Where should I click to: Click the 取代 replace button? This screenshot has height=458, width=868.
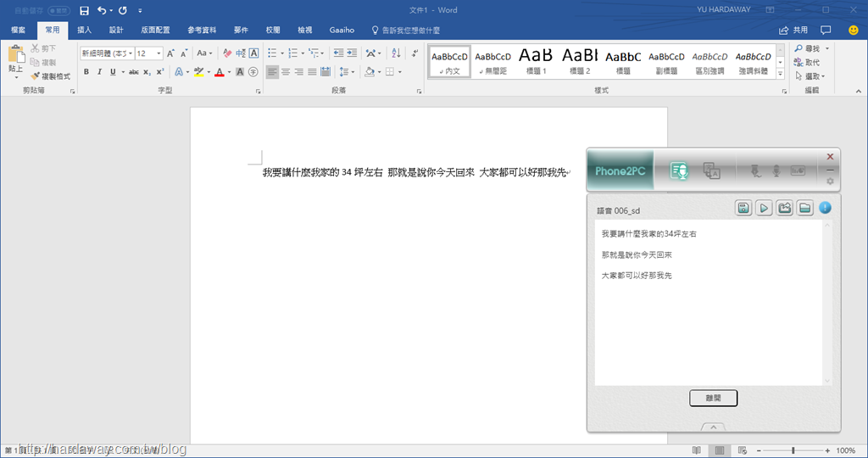tap(807, 63)
